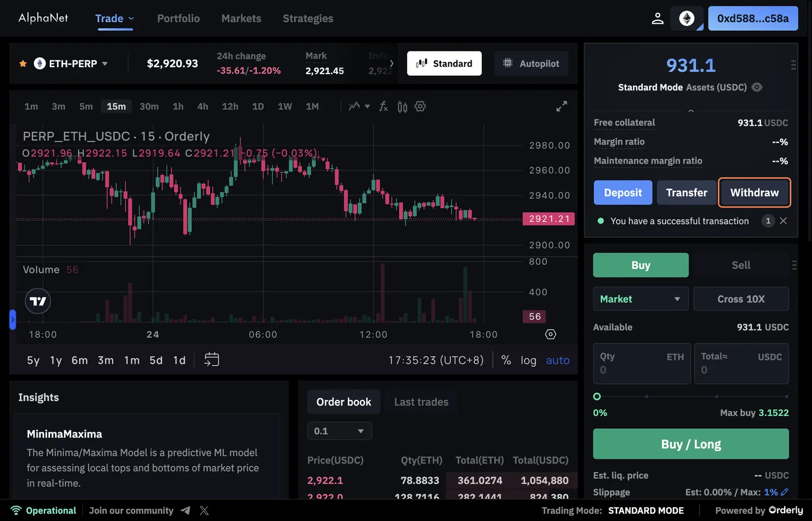Click the account profile icon
The image size is (812, 521).
(x=657, y=19)
